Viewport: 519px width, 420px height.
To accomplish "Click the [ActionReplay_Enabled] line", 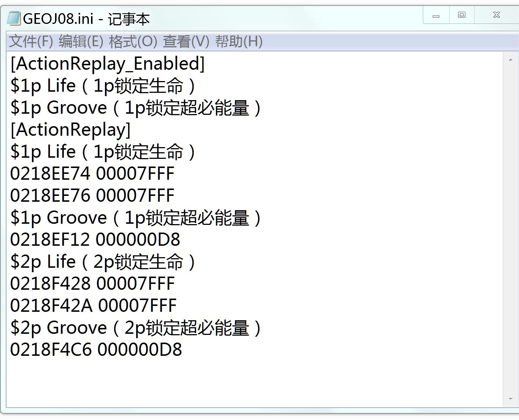I will pyautogui.click(x=108, y=64).
